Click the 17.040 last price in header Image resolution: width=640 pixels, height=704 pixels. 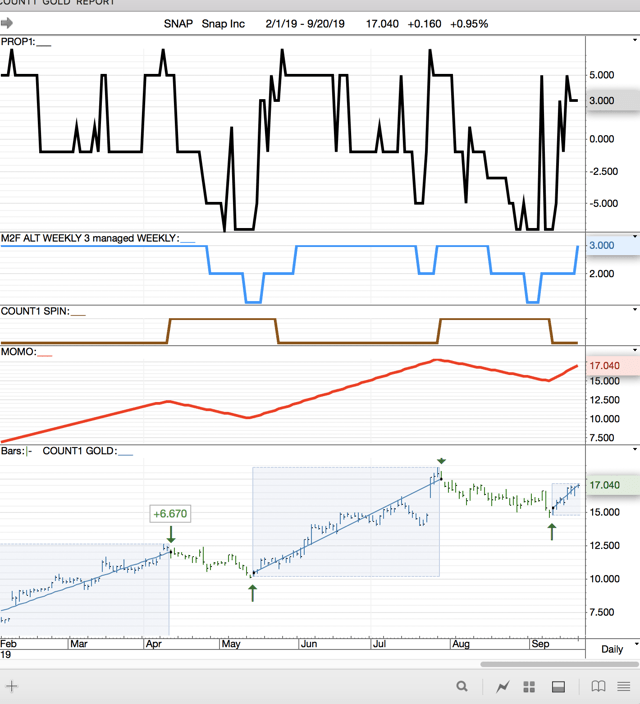click(x=382, y=24)
